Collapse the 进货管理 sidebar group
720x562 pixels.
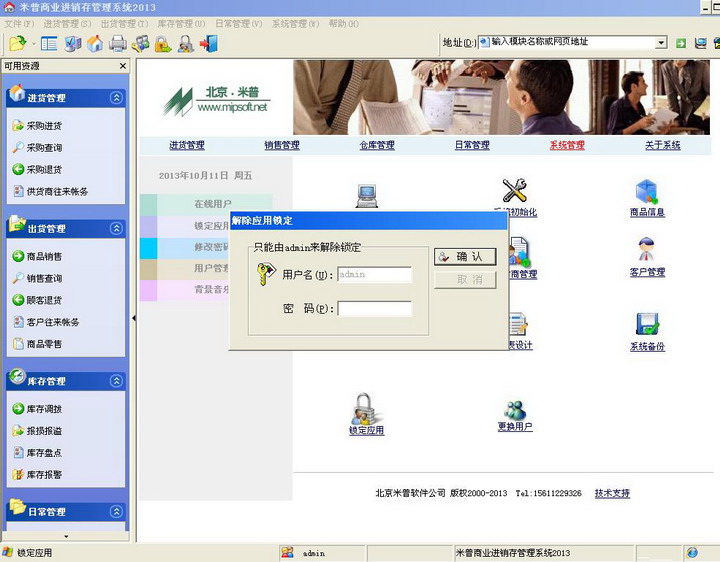click(117, 98)
